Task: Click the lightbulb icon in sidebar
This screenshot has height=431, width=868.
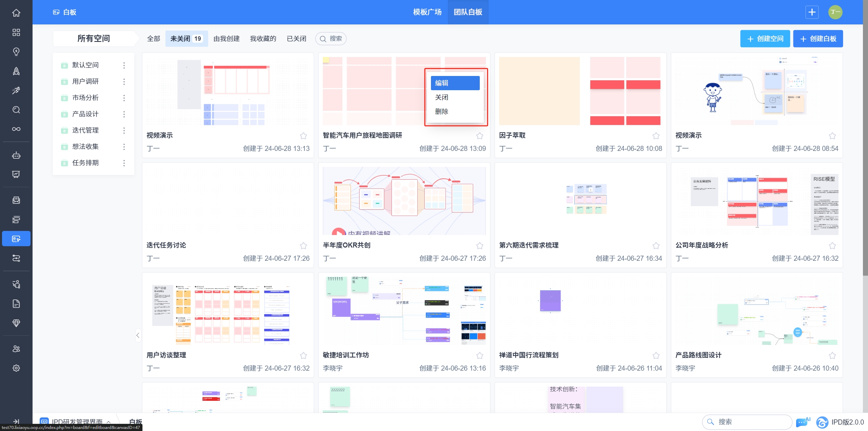Action: click(16, 52)
